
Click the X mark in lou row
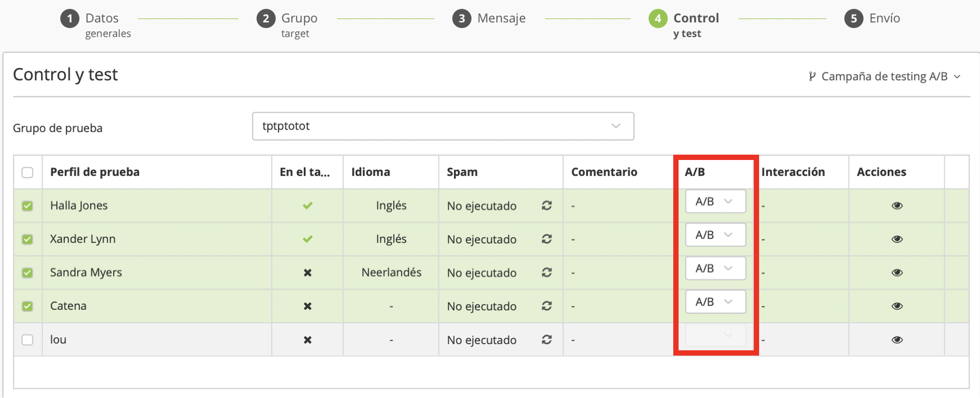(x=308, y=340)
